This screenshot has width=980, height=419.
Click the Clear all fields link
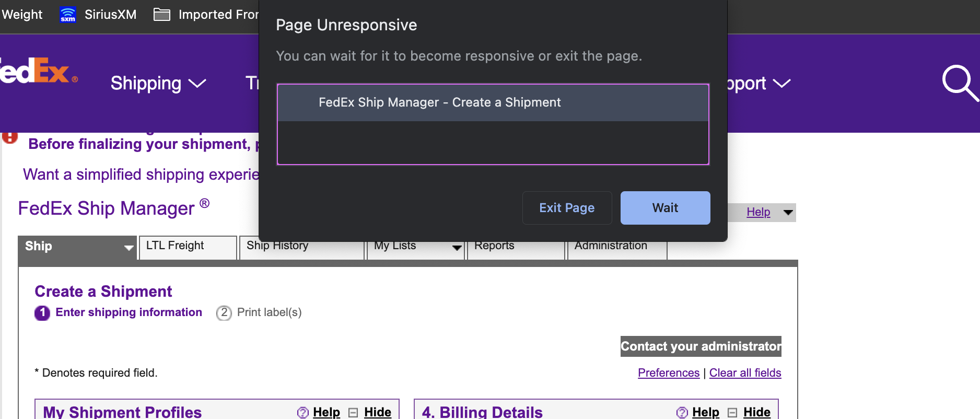pos(745,373)
